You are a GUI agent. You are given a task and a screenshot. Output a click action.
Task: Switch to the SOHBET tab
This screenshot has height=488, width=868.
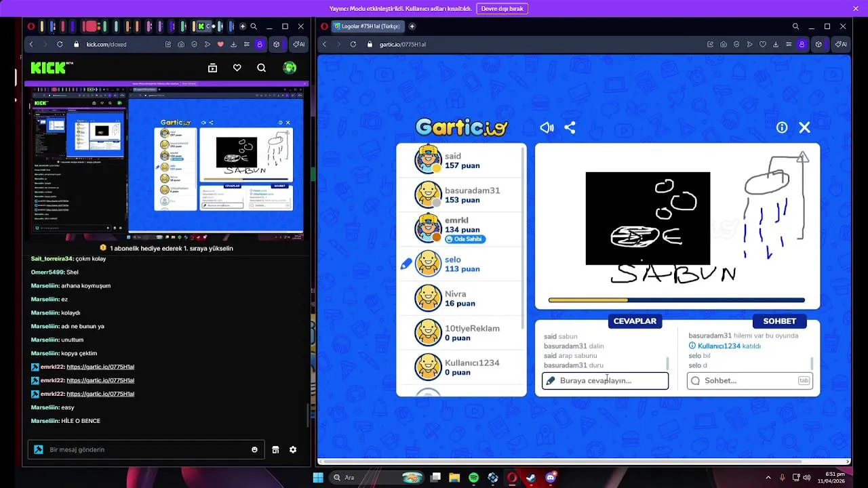(x=779, y=321)
